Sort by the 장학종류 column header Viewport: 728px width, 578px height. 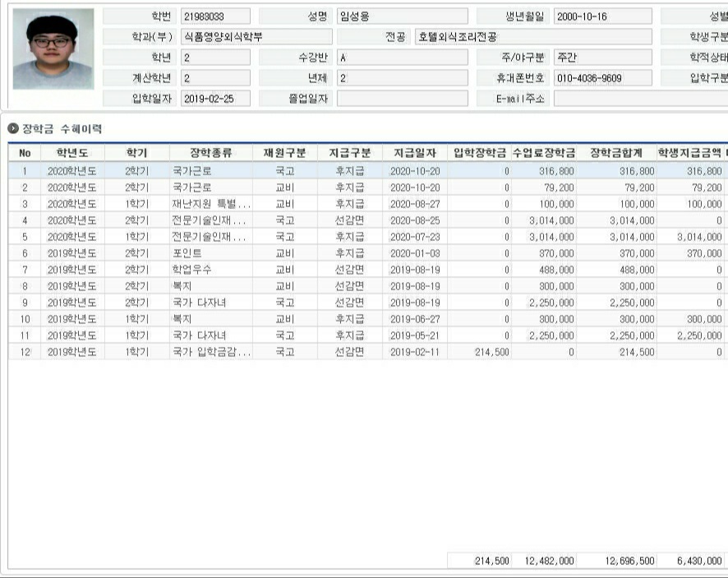tap(211, 153)
